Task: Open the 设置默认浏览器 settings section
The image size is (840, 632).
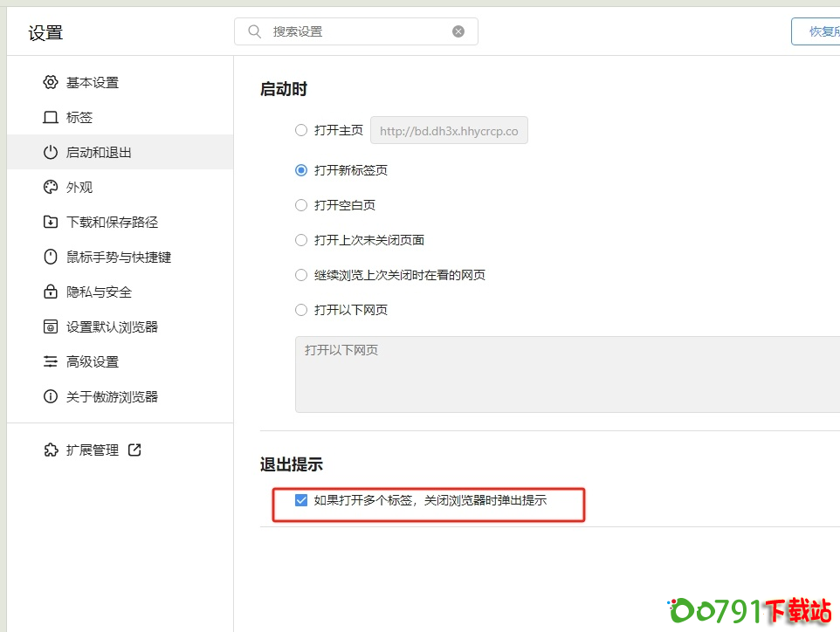Action: 112,326
